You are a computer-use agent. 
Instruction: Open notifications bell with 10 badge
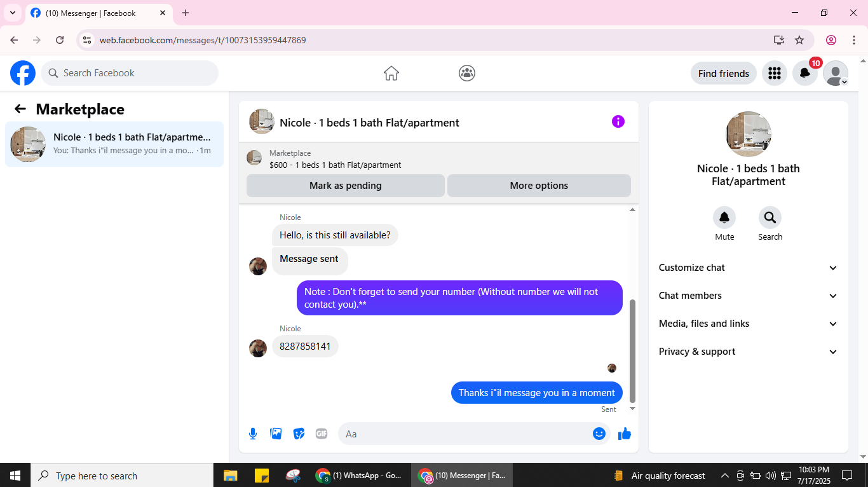[x=805, y=73]
